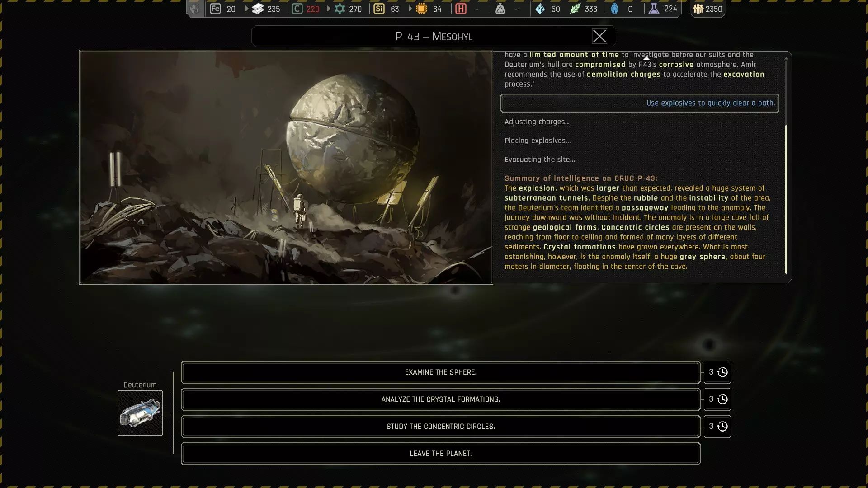Select Study the Concentric Circles option
Screen dimensions: 868x488
(x=440, y=427)
